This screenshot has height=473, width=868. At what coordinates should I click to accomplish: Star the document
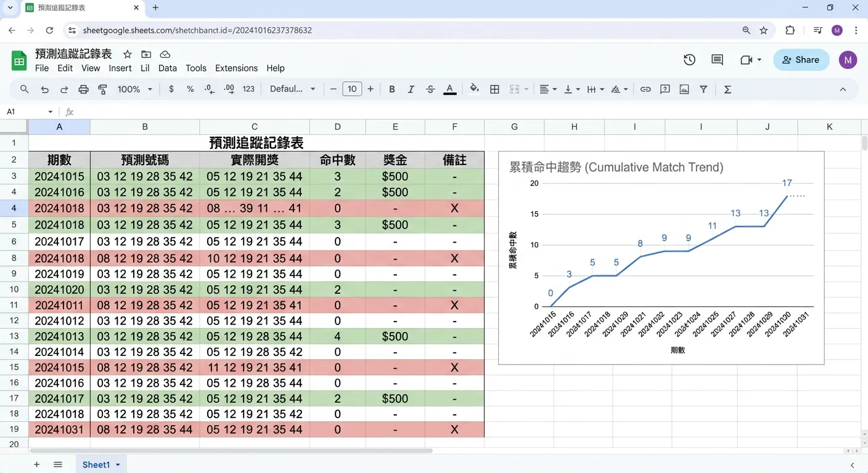127,54
